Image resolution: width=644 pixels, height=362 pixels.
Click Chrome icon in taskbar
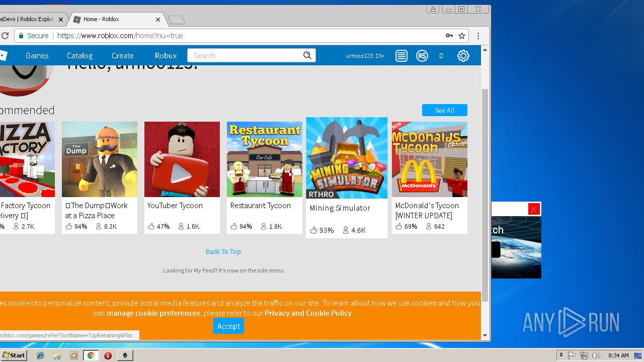pos(91,355)
